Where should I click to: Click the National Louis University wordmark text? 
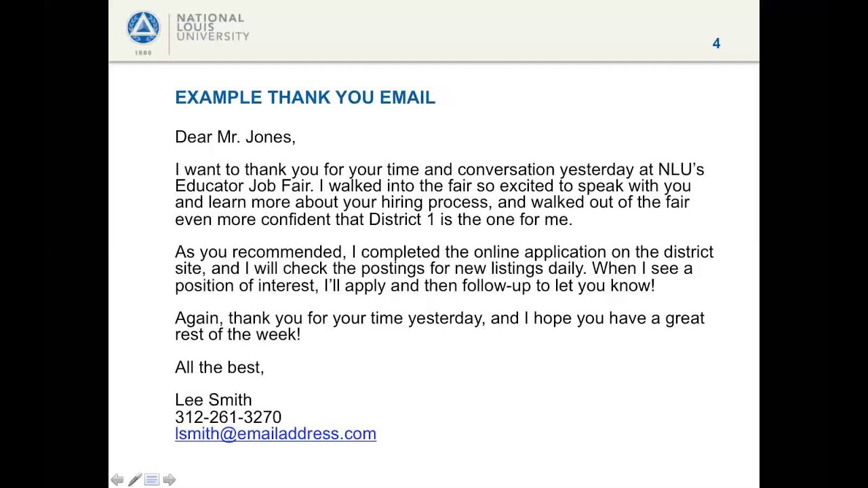213,27
